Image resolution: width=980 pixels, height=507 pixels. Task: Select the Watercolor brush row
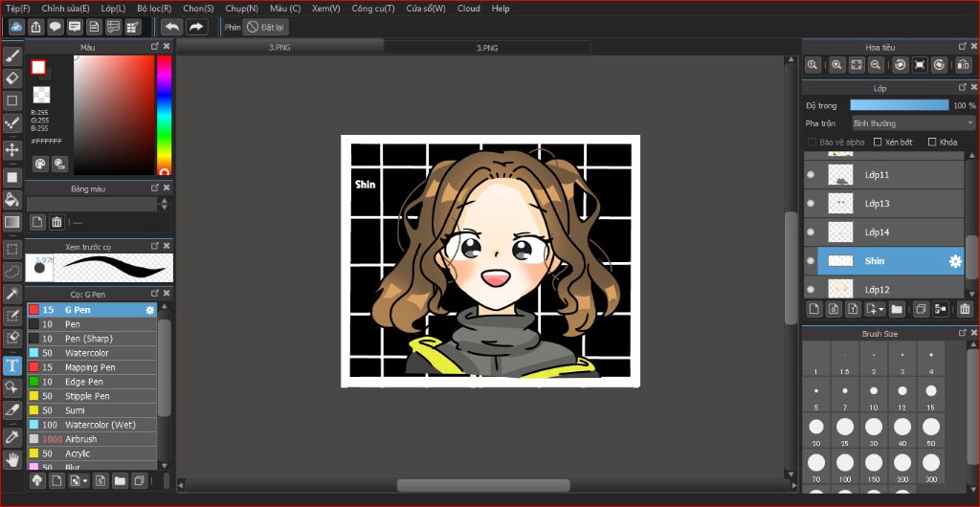pyautogui.click(x=91, y=353)
